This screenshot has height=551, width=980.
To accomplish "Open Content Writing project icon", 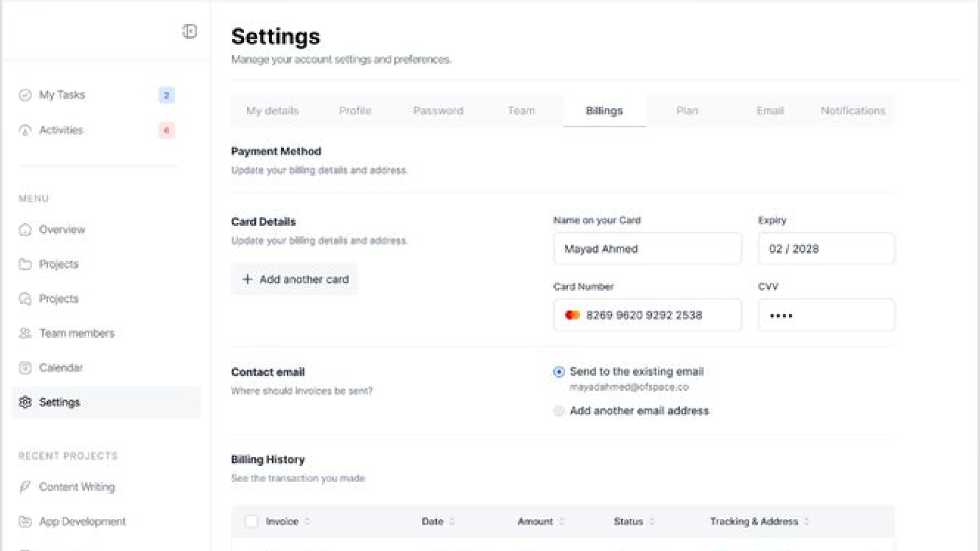I will [x=25, y=487].
